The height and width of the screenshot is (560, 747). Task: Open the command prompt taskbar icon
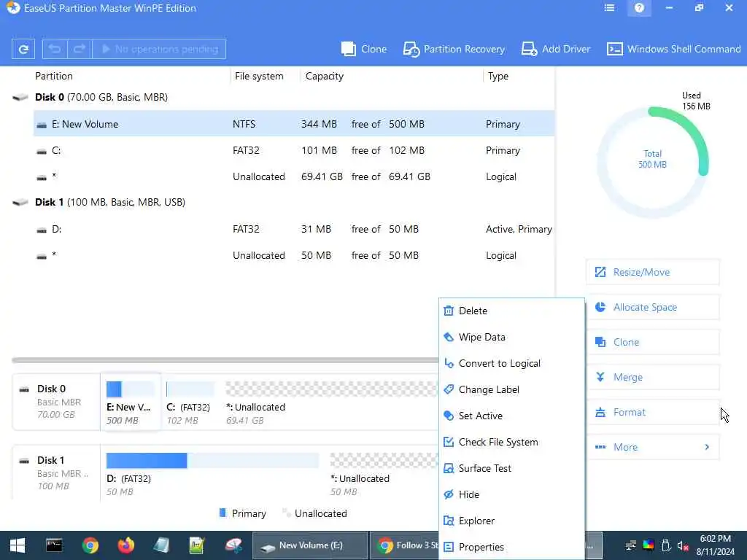pos(54,545)
